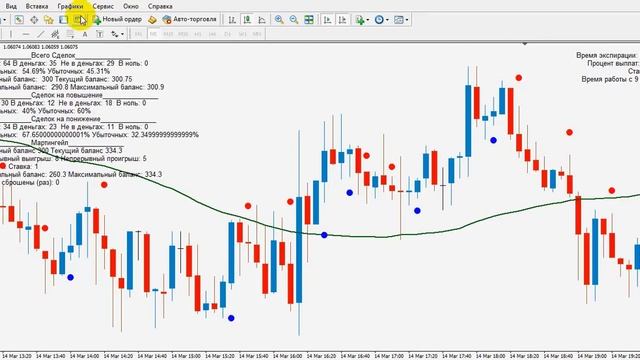Expand the Arrows tool dropdown arrow
Viewport: 640px width, 360px height.
click(x=122, y=34)
